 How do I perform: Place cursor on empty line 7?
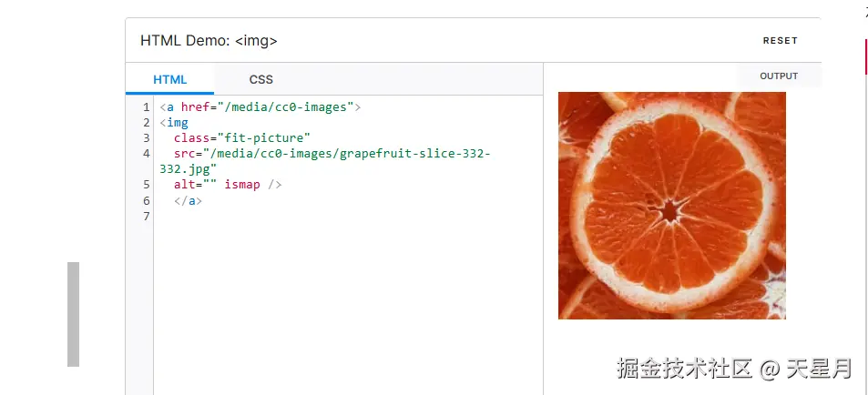273,216
